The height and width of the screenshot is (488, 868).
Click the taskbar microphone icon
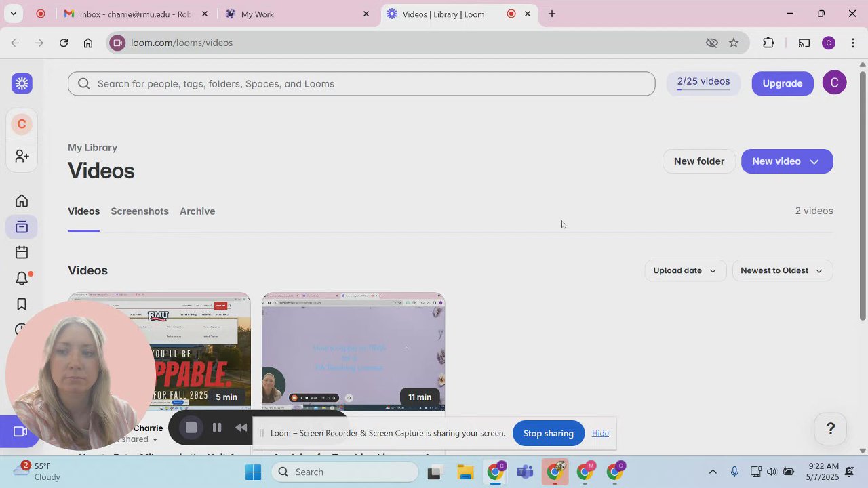point(734,472)
